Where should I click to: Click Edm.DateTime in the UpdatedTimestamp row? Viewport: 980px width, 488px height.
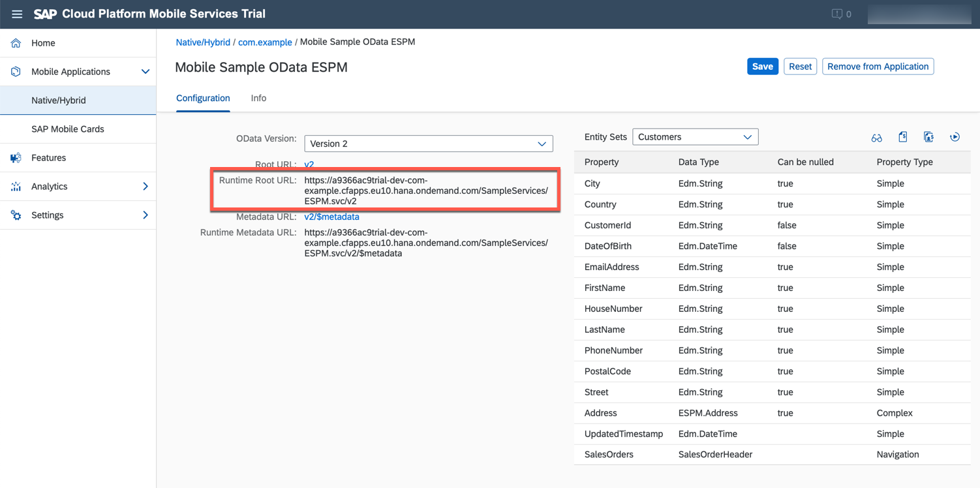708,435
